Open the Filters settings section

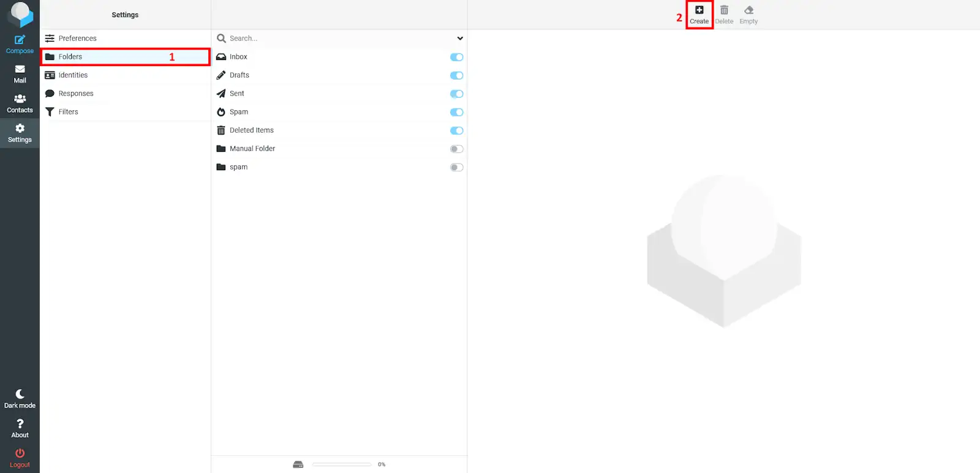point(68,112)
